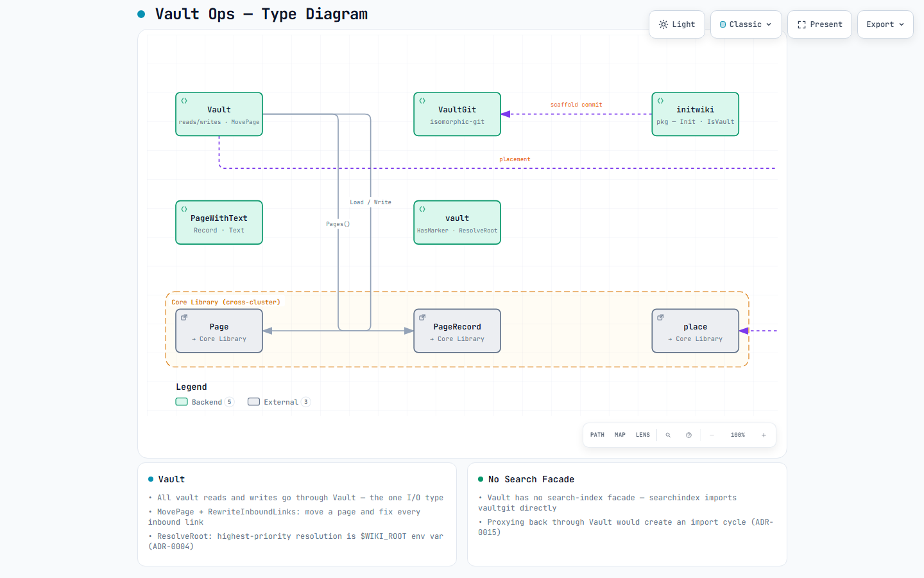Viewport: 924px width, 578px height.
Task: Click the 'Legend' heading
Action: coord(191,387)
